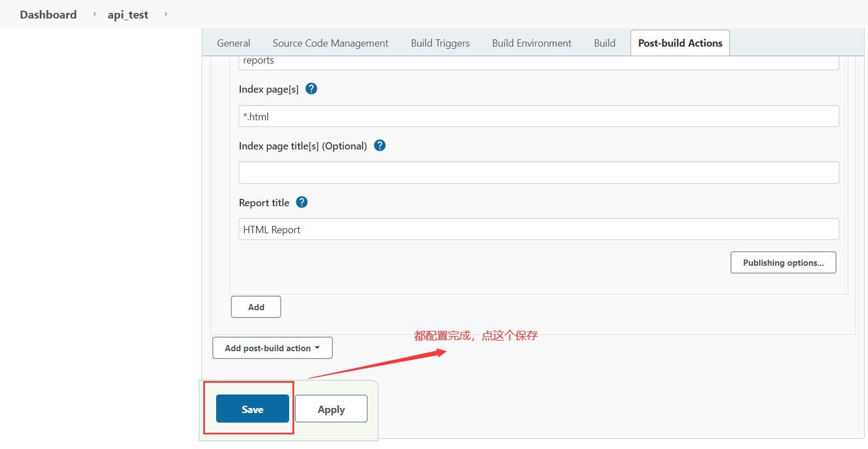Open help for Index page[s] field
Screen dimensions: 868x449
click(311, 89)
